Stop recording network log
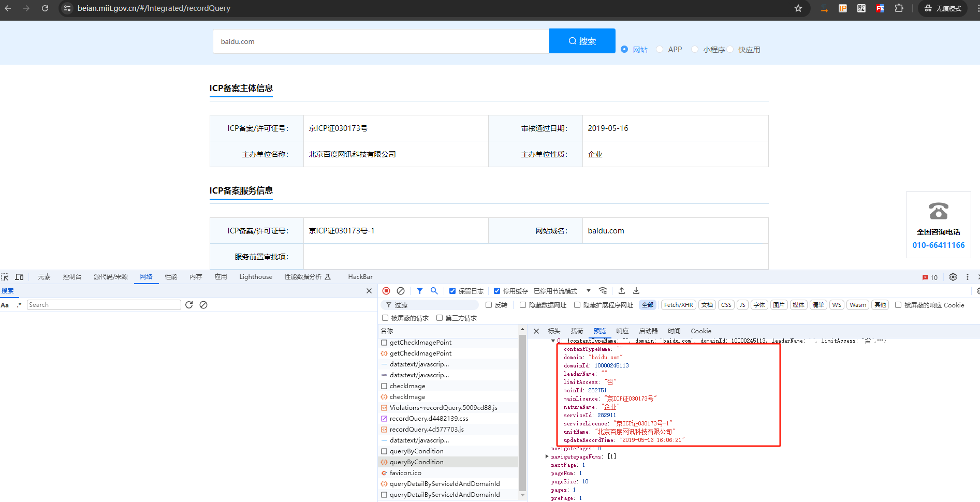This screenshot has height=502, width=980. click(386, 291)
